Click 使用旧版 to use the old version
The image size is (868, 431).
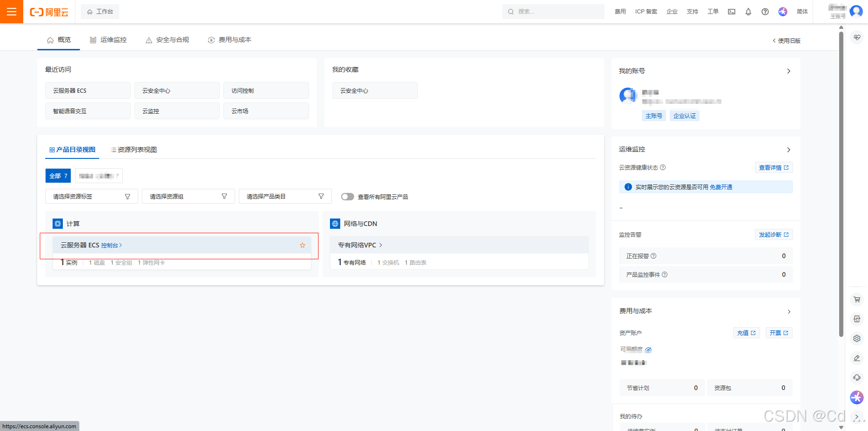tap(787, 41)
